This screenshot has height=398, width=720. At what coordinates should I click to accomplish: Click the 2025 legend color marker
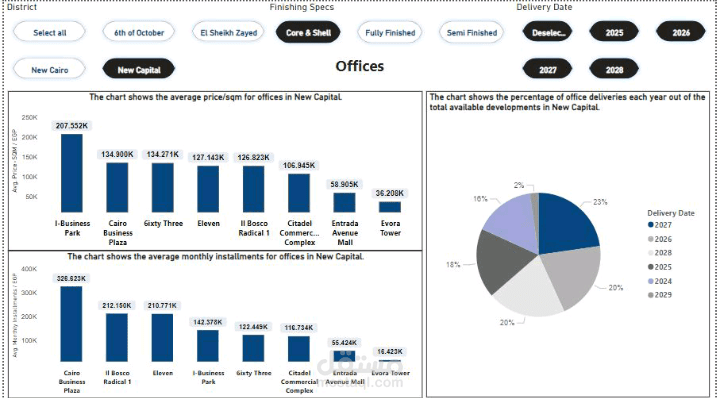[650, 267]
